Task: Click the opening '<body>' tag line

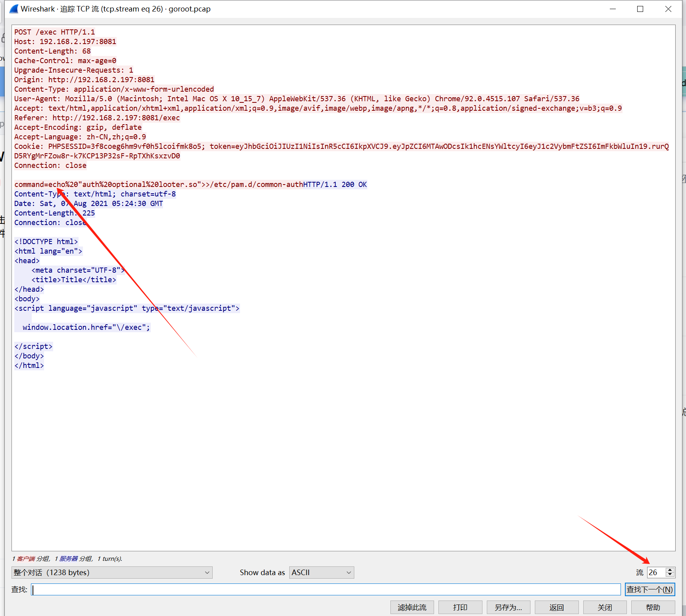Action: [27, 299]
